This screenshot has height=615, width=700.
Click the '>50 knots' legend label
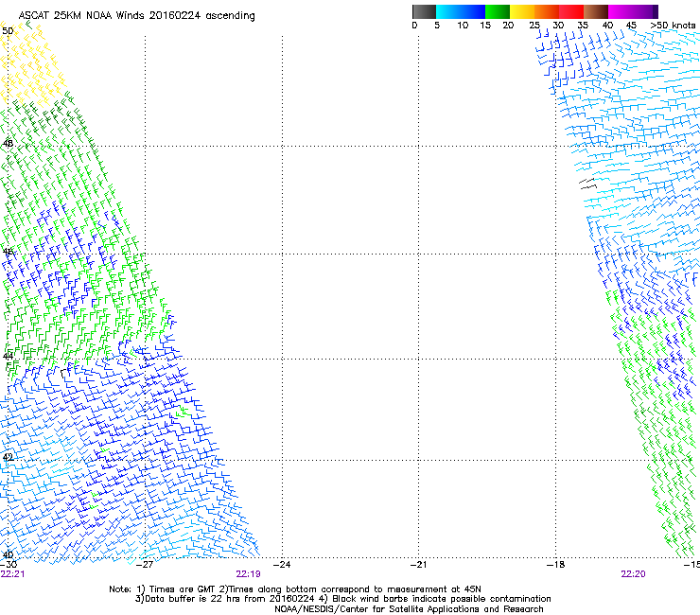[673, 26]
